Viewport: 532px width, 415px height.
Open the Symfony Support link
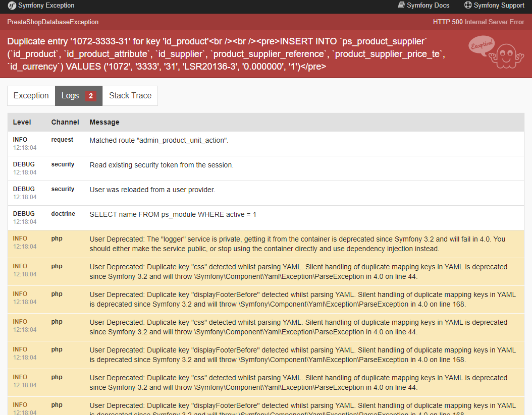[x=494, y=6]
